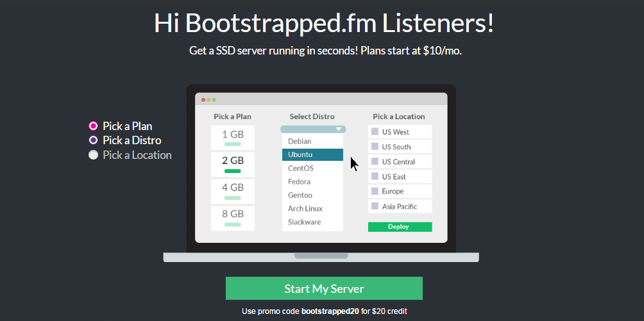The height and width of the screenshot is (321, 644).
Task: Pick Ubuntu from the distro list
Action: point(312,155)
